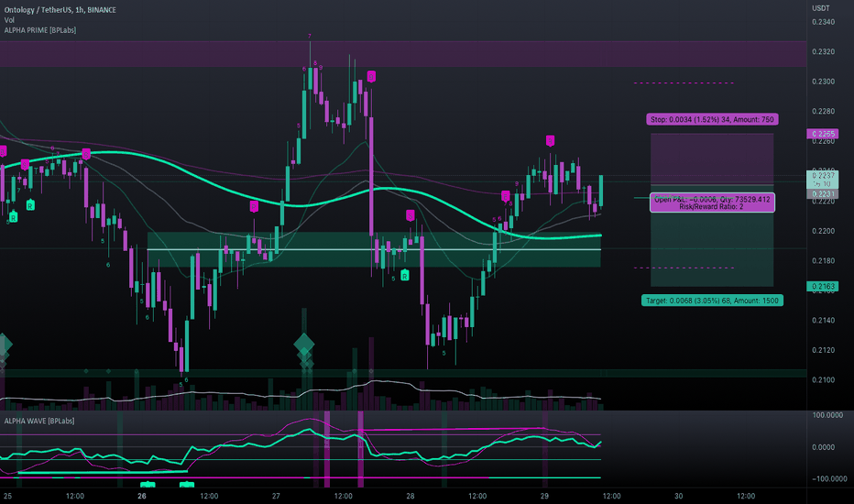
Task: Click the 0.2320 price axis label
Action: 823,51
